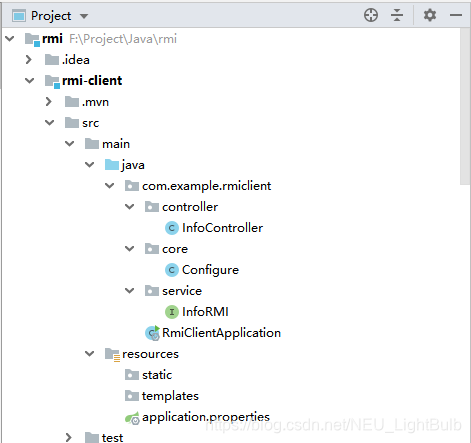Viewport: 471px width, 443px height.
Task: Select the controller label
Action: point(190,207)
